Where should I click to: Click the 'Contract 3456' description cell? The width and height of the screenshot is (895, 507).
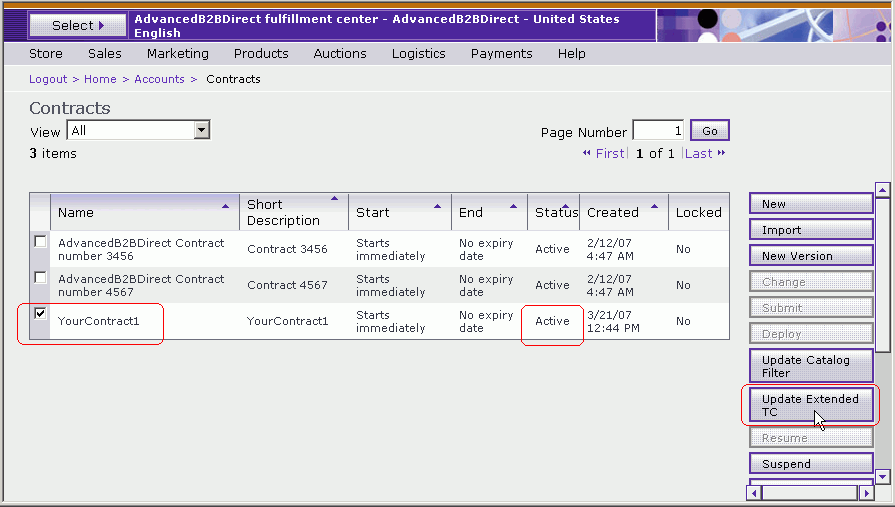pos(287,249)
